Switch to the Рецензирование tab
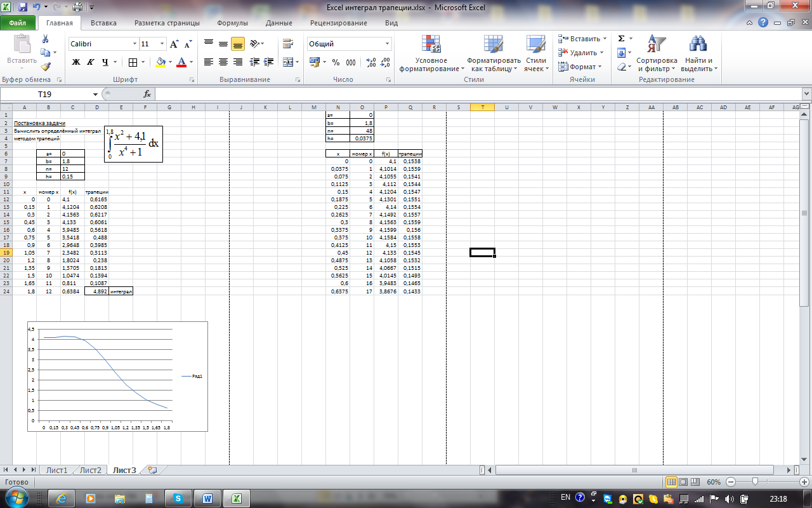This screenshot has height=508, width=812. (x=339, y=23)
